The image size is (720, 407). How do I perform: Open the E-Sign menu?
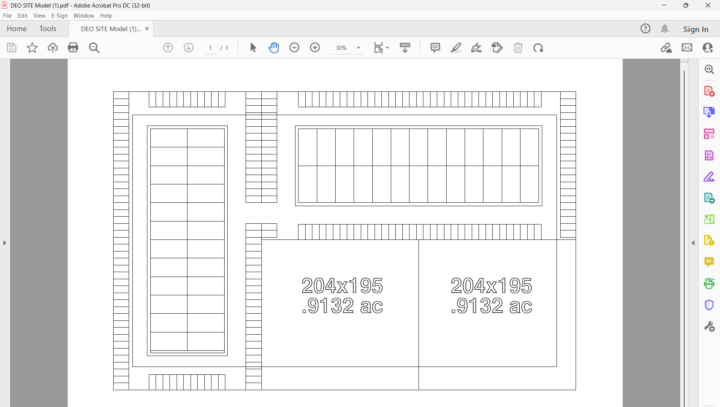point(59,16)
